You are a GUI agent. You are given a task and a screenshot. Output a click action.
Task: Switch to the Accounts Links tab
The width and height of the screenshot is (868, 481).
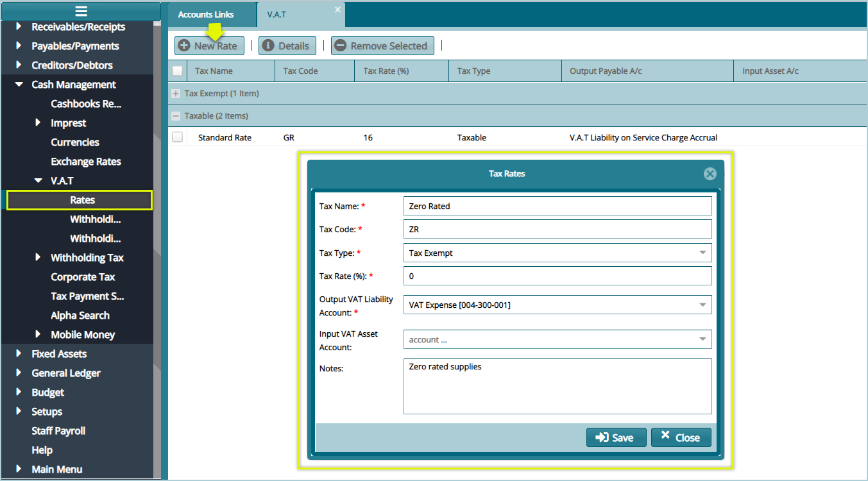pyautogui.click(x=212, y=14)
